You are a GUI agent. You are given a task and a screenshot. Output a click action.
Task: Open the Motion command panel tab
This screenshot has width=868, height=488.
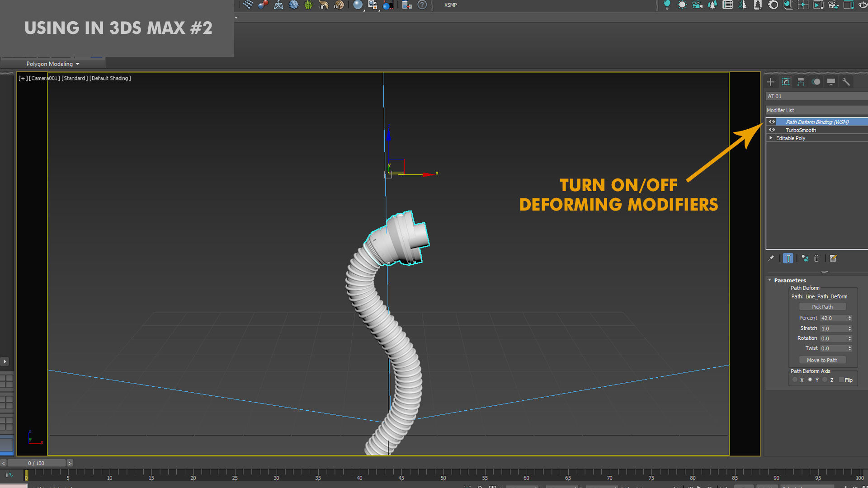click(x=816, y=82)
